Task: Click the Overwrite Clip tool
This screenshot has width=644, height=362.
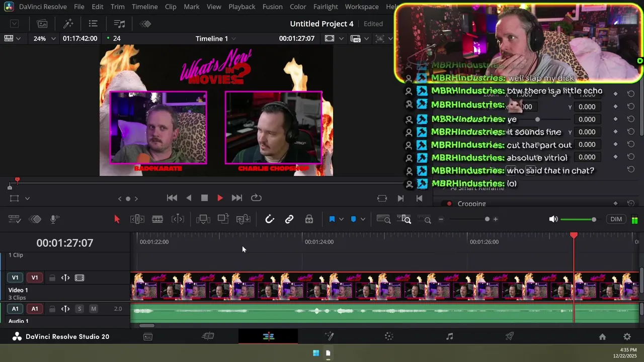Action: click(x=223, y=219)
